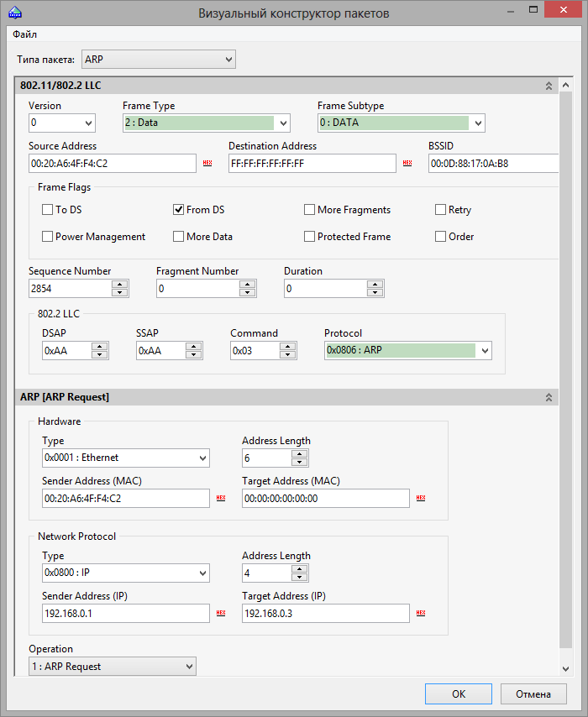This screenshot has width=588, height=717.
Task: Click HEX icon next to Sender Address (MAC)
Action: click(x=221, y=498)
